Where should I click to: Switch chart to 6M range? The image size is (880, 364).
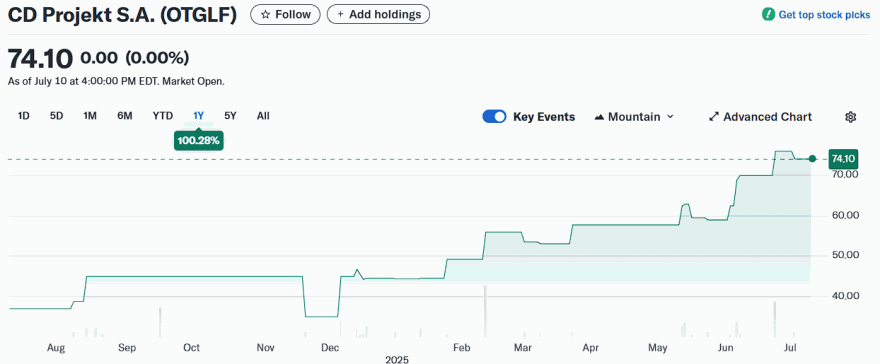point(125,116)
